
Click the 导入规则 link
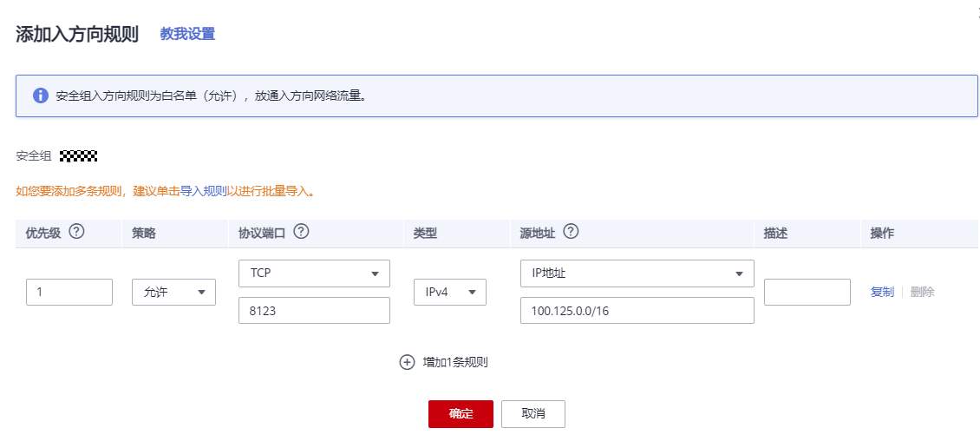(203, 192)
